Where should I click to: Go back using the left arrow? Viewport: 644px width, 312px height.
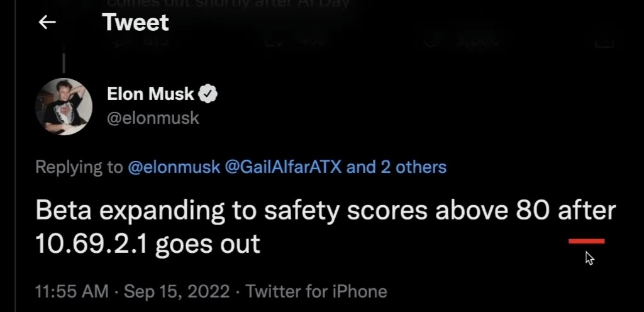point(47,23)
